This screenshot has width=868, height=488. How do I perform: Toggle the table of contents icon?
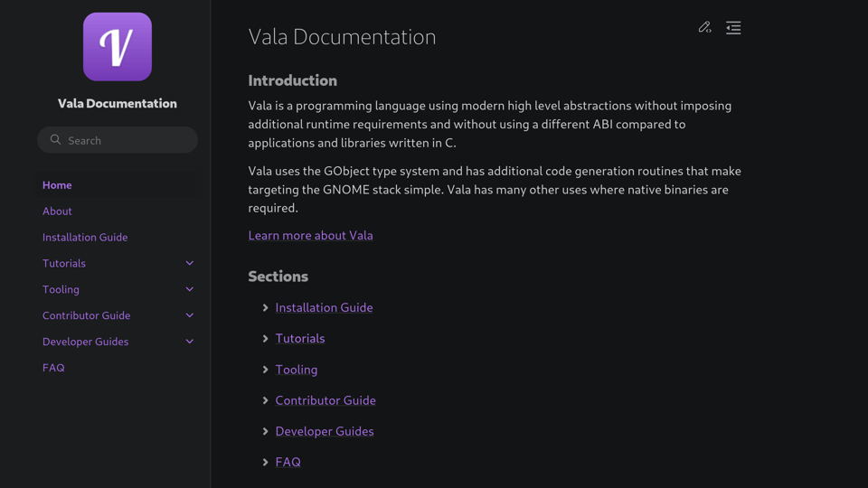coord(733,28)
